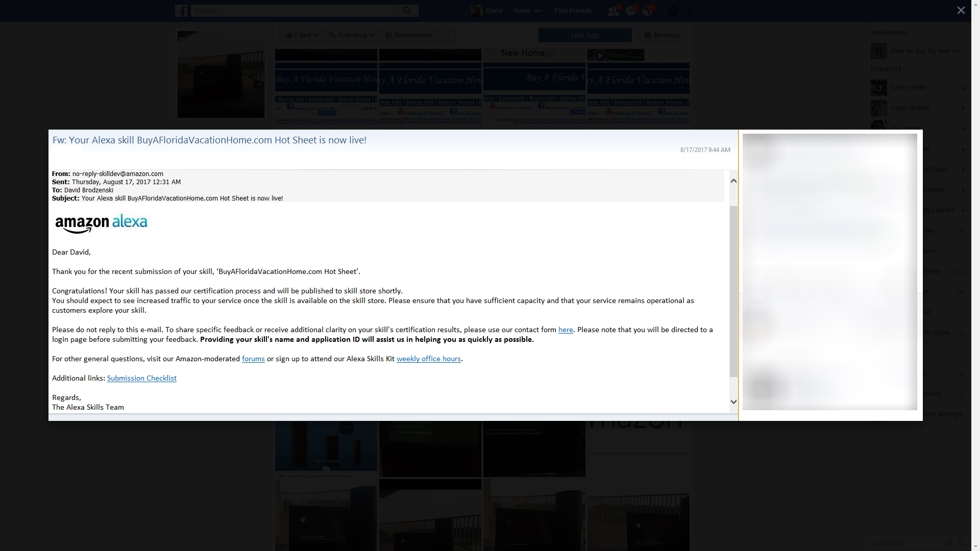Open the quick help question icon

[673, 11]
